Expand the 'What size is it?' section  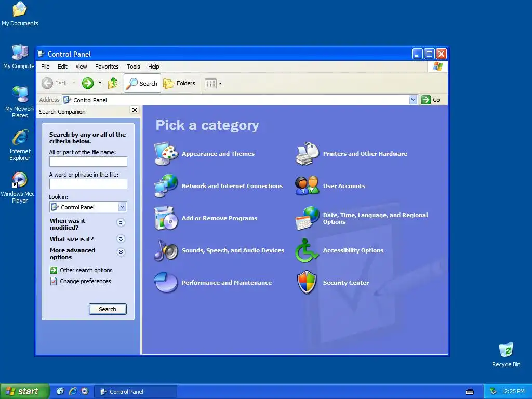point(121,239)
